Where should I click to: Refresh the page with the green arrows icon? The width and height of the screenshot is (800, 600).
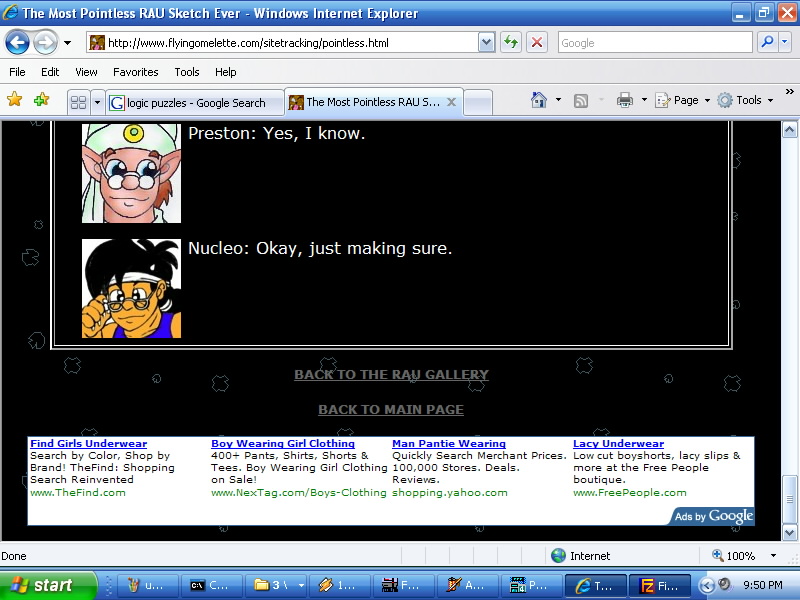click(x=511, y=43)
